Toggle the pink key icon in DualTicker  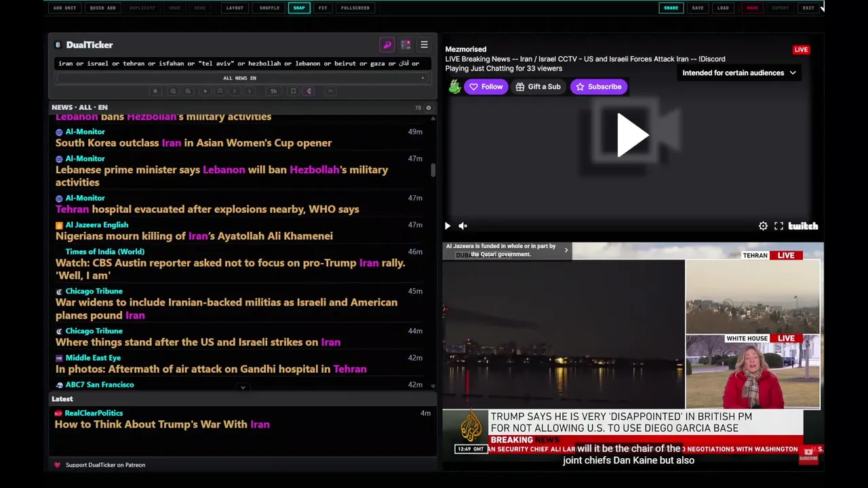pyautogui.click(x=387, y=45)
